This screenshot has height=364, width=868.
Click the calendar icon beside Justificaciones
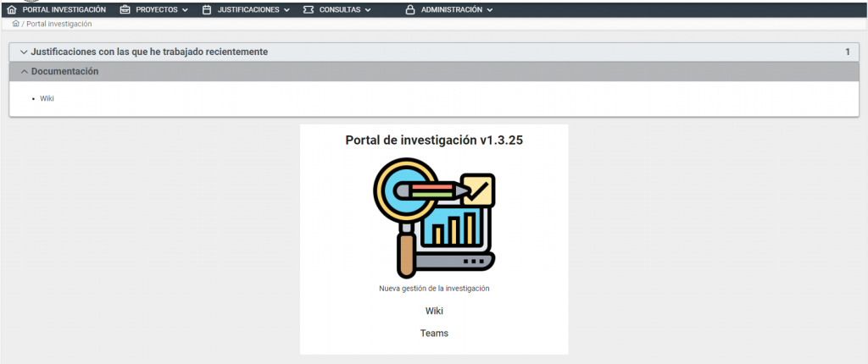[x=207, y=10]
